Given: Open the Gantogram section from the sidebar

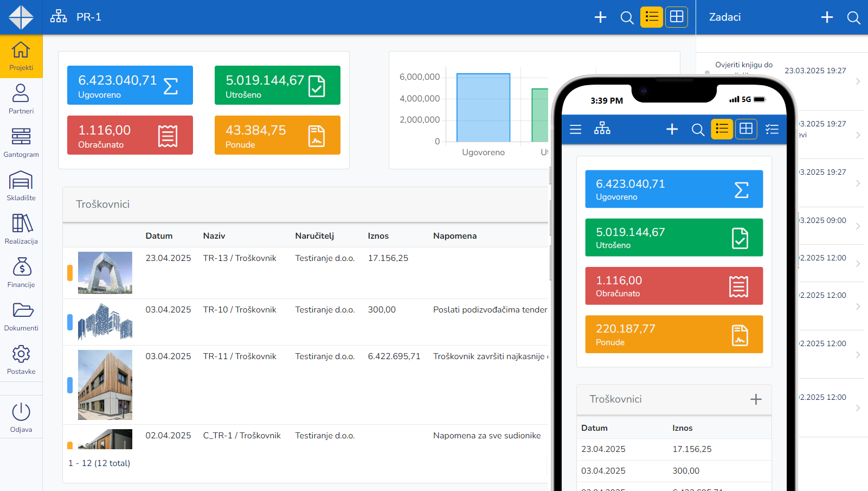Looking at the screenshot, I should [x=21, y=142].
